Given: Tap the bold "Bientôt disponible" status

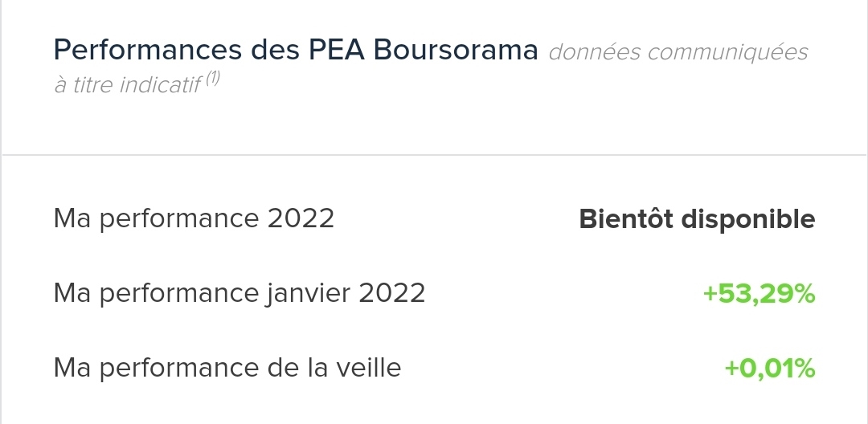Looking at the screenshot, I should click(697, 218).
